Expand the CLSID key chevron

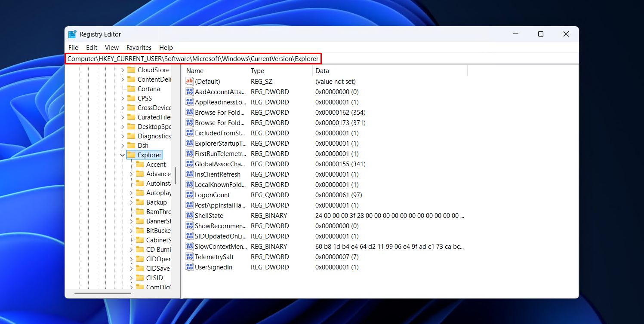[132, 278]
